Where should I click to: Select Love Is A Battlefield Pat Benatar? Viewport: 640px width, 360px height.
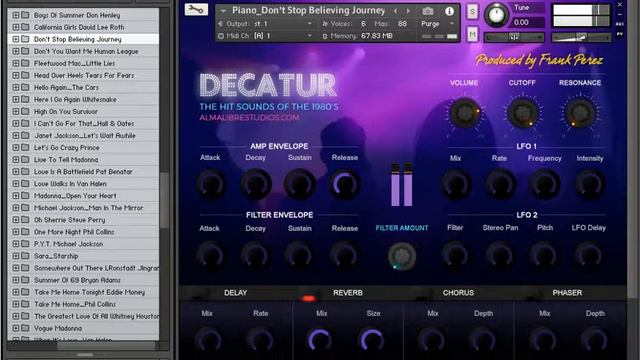click(83, 171)
